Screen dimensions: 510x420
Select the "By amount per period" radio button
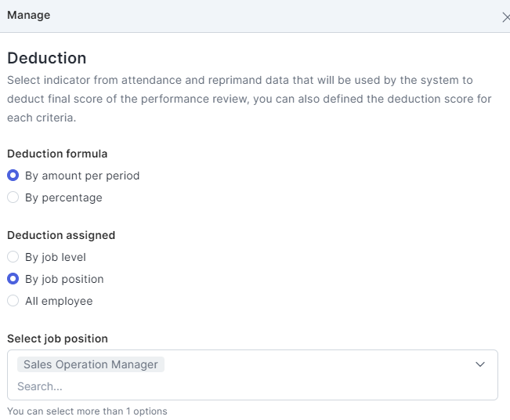[x=13, y=176]
